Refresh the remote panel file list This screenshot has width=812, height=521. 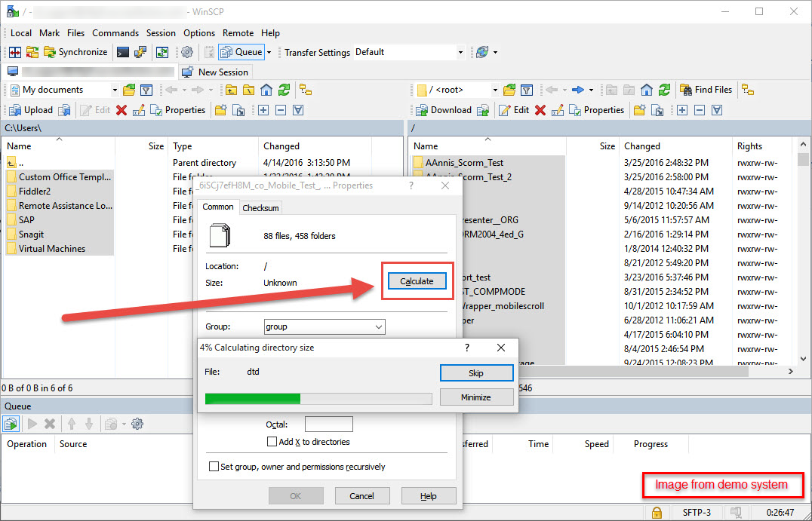tap(664, 90)
